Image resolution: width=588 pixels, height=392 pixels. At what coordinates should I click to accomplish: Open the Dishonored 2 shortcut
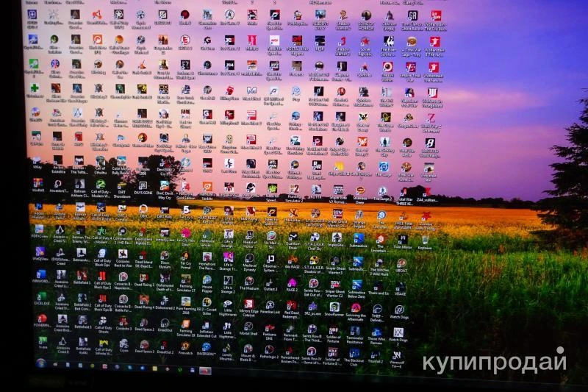tap(164, 301)
